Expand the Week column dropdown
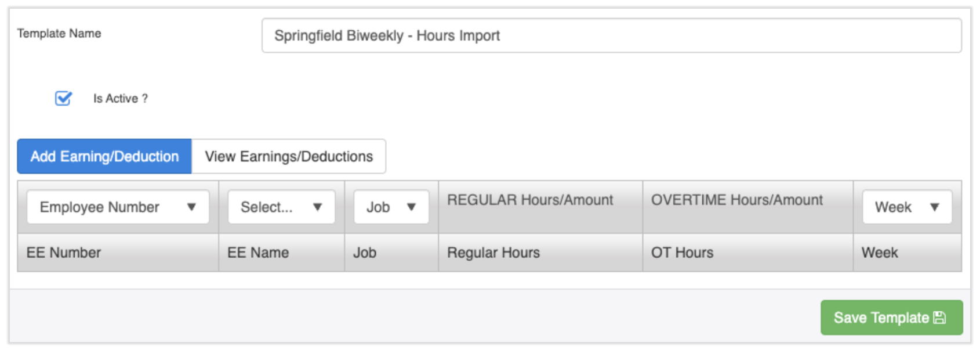 pos(906,207)
